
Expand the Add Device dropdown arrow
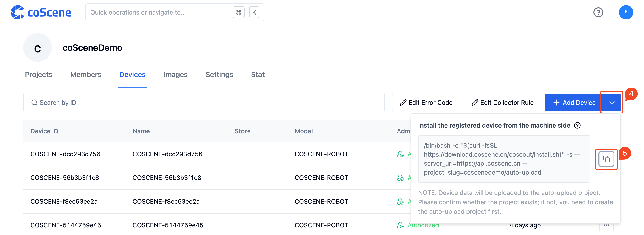click(612, 103)
